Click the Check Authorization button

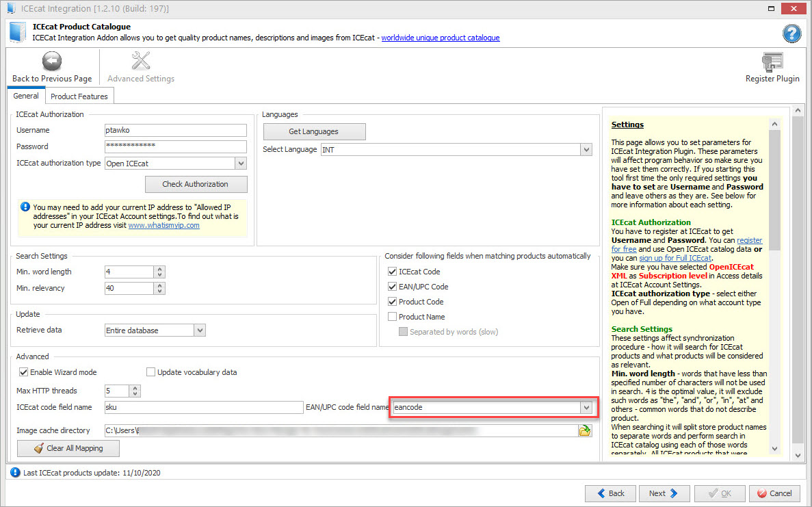point(196,184)
